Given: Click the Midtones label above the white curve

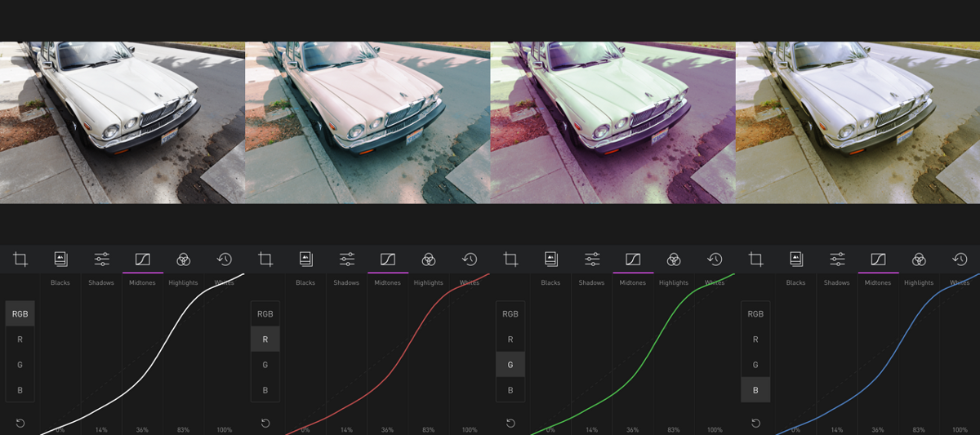Looking at the screenshot, I should click(142, 283).
